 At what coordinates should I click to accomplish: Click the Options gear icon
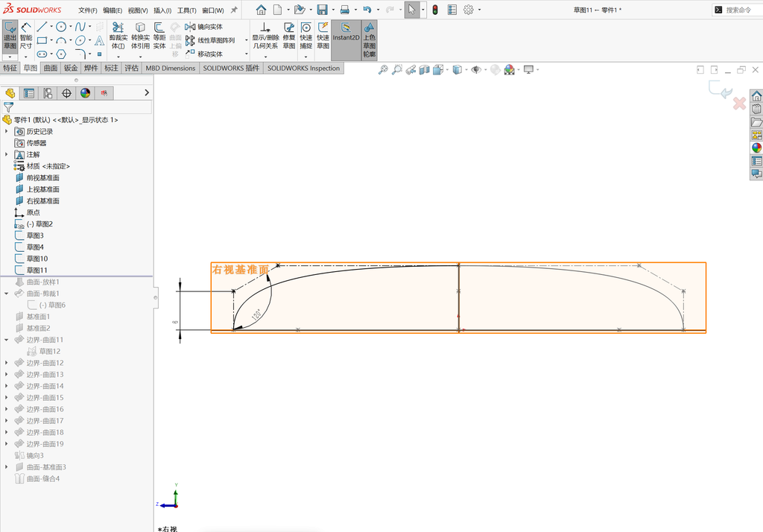468,10
